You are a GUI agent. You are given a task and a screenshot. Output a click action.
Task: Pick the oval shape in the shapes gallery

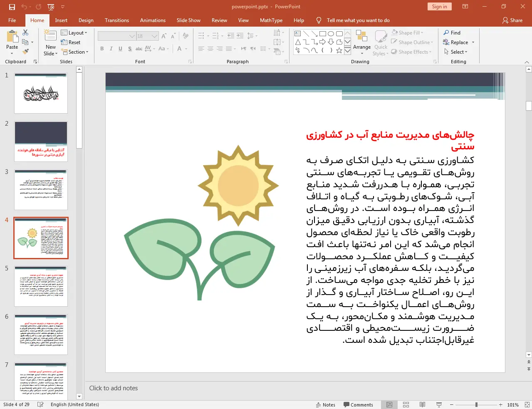point(331,34)
